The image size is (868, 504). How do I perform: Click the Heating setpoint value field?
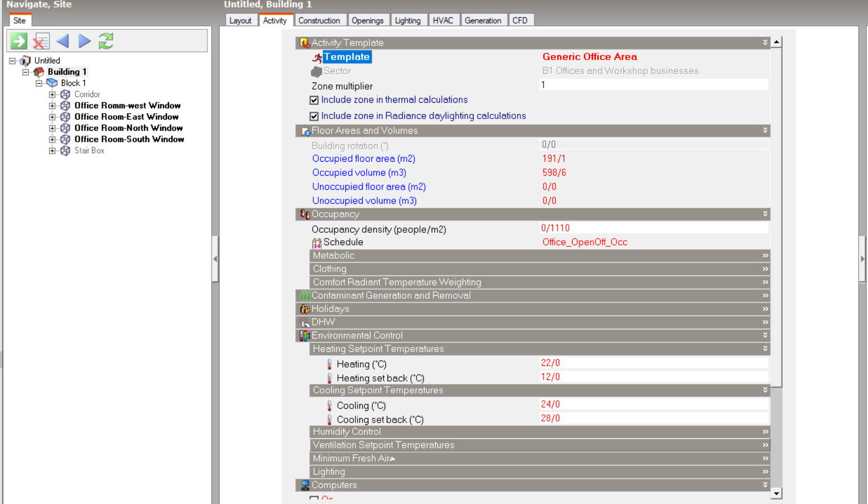pos(654,363)
